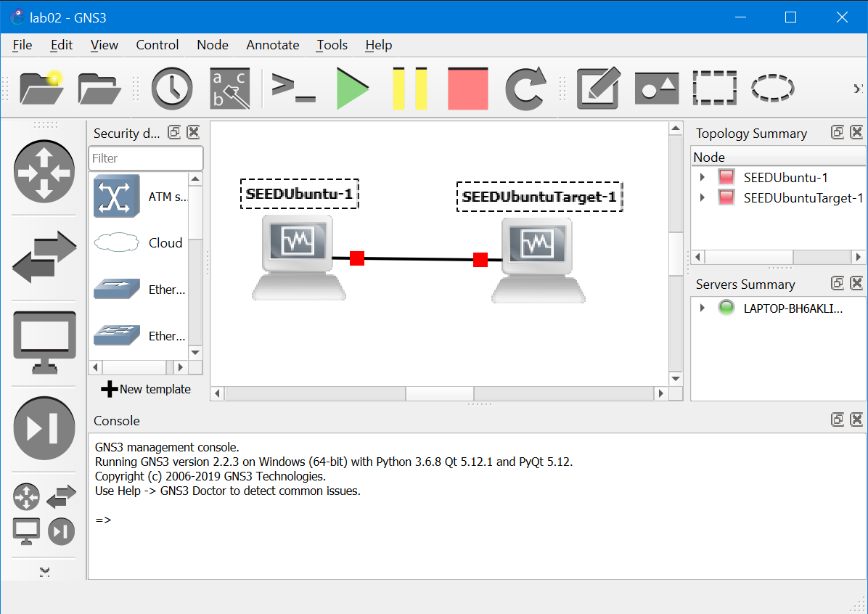This screenshot has height=614, width=868.
Task: Click red link status square near SEEDUbuntuTarget-1
Action: point(480,259)
